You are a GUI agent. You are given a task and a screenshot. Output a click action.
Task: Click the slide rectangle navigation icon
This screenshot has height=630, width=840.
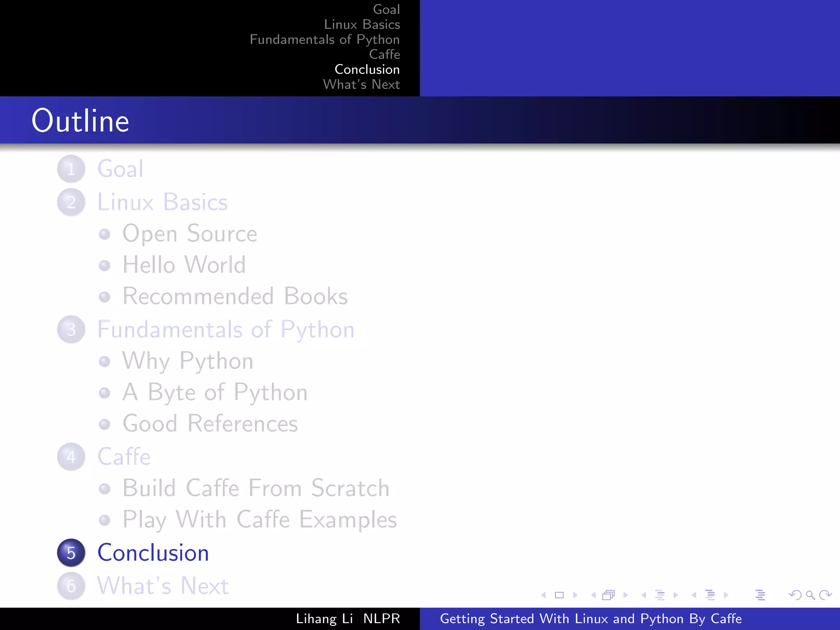[559, 595]
